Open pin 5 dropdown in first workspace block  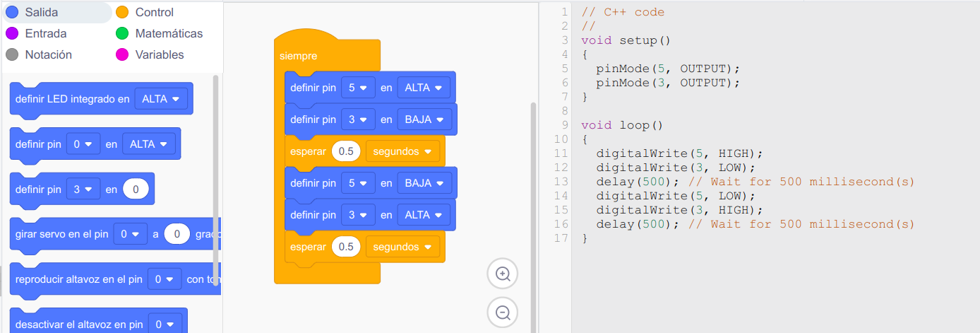[357, 88]
